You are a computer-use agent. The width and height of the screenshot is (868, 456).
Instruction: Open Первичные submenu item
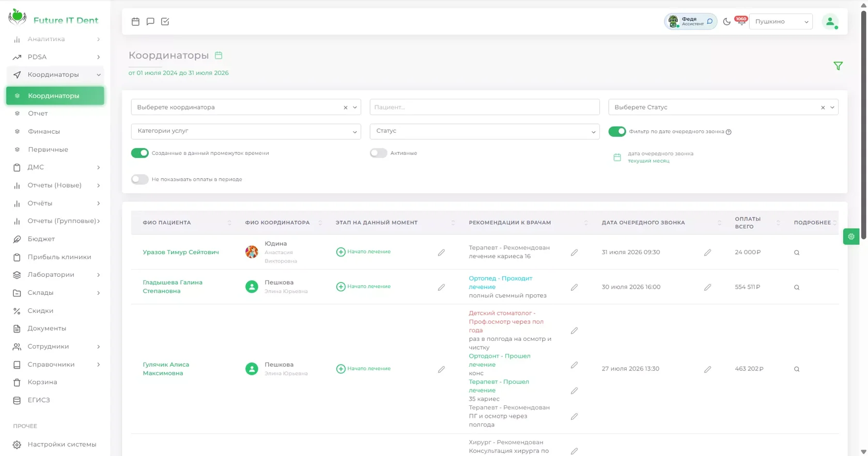55,150
